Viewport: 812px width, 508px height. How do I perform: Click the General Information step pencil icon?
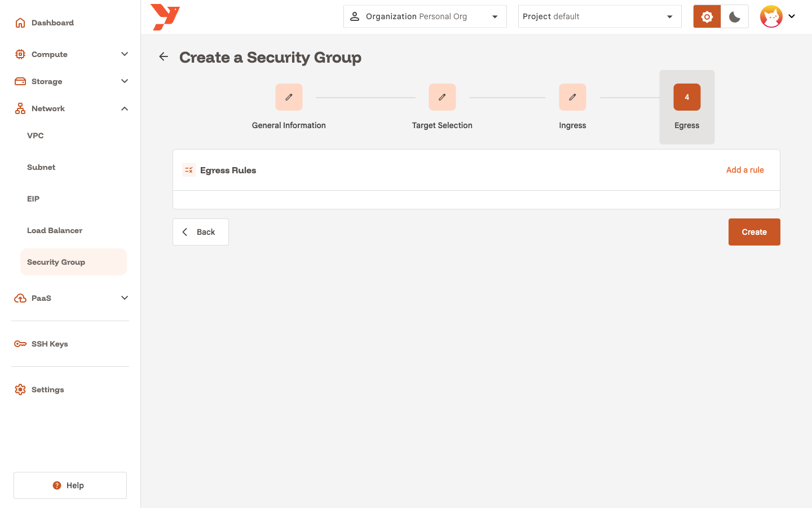[289, 97]
